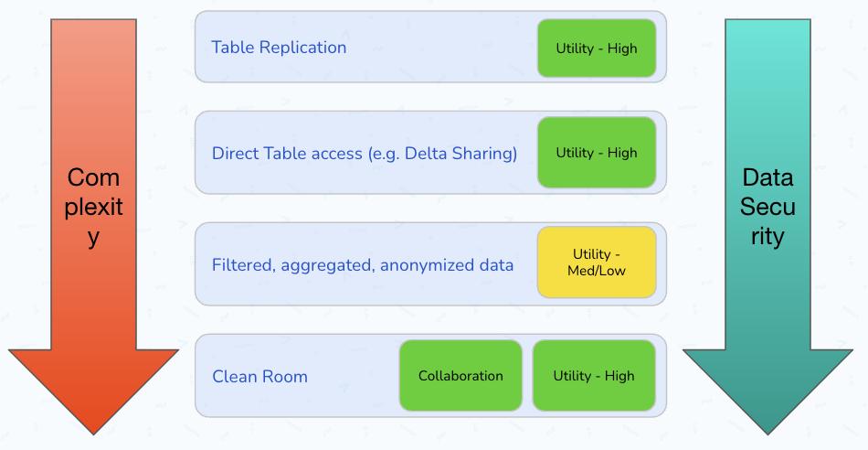
Task: Click the yellow Utility - Med/Low badge
Action: [x=596, y=262]
